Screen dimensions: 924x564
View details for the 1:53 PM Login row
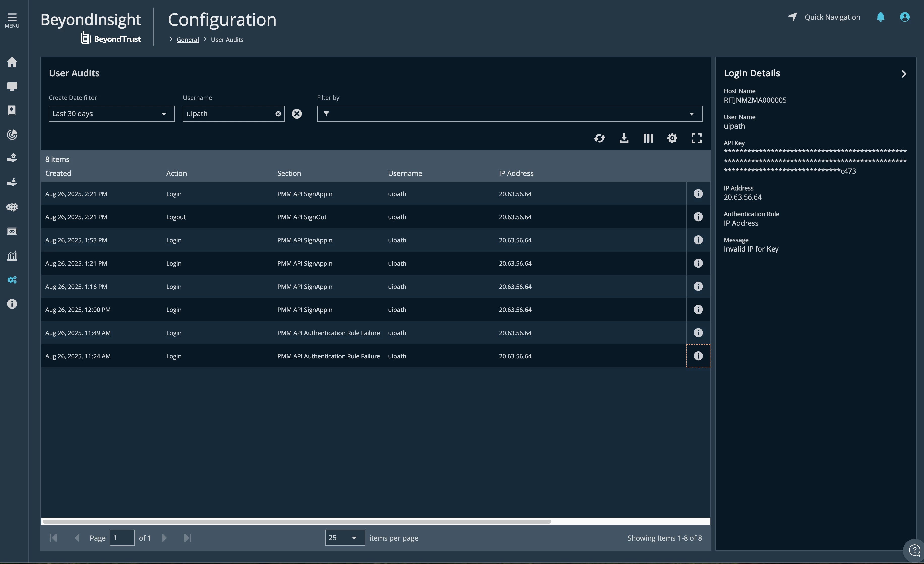[698, 240]
